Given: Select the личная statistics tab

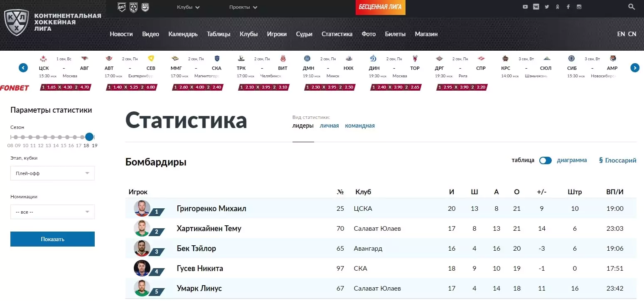Looking at the screenshot, I should point(329,126).
